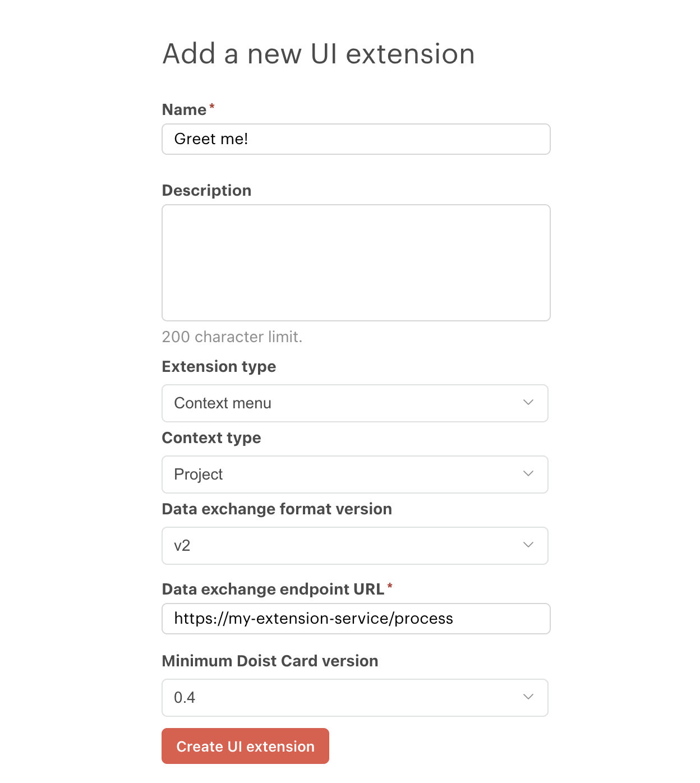Click the chevron beside 0.4
Viewport: 700px width, 783px height.
pyautogui.click(x=527, y=698)
